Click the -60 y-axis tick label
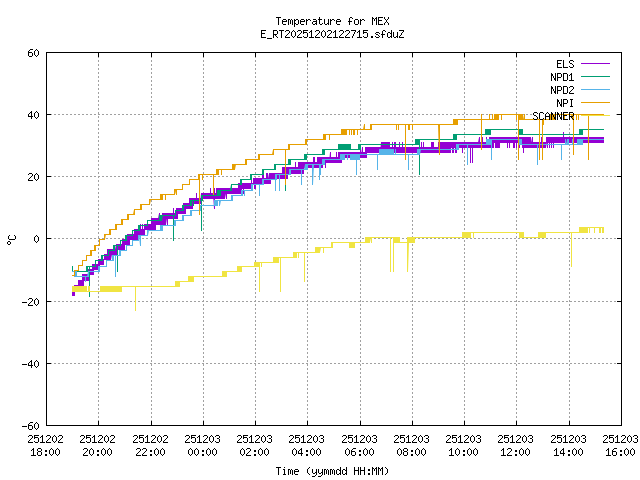The width and height of the screenshot is (640, 480). (x=30, y=425)
